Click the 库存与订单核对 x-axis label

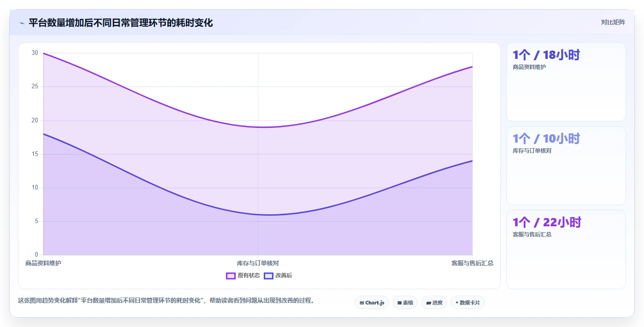click(258, 263)
